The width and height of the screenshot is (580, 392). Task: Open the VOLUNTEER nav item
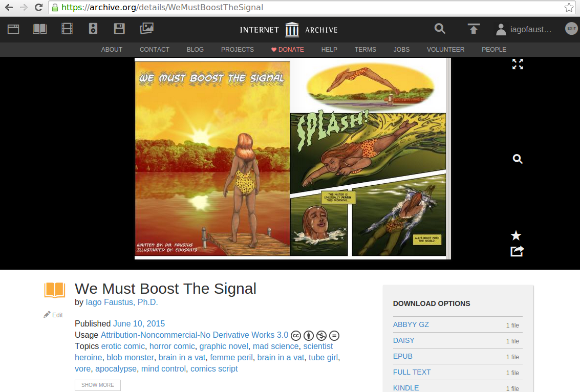445,50
